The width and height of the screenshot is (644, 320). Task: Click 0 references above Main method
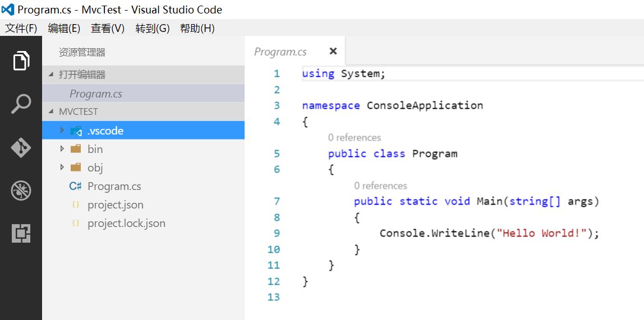click(380, 186)
